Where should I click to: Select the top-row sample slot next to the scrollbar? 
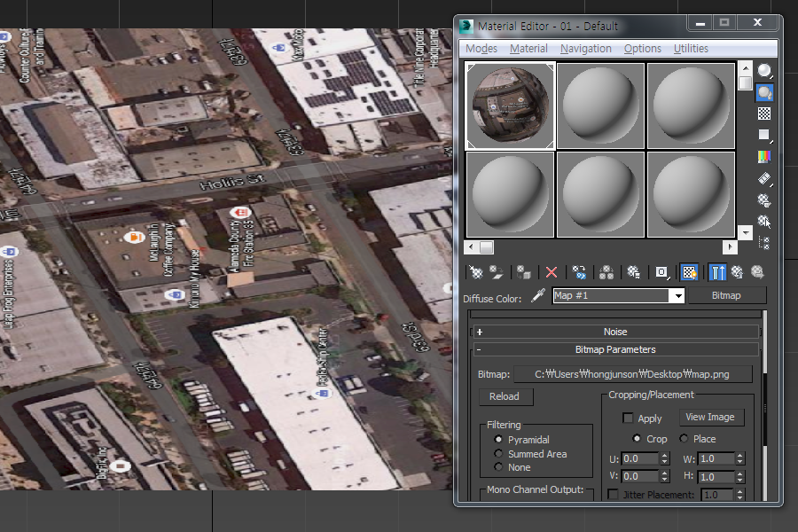pyautogui.click(x=691, y=106)
